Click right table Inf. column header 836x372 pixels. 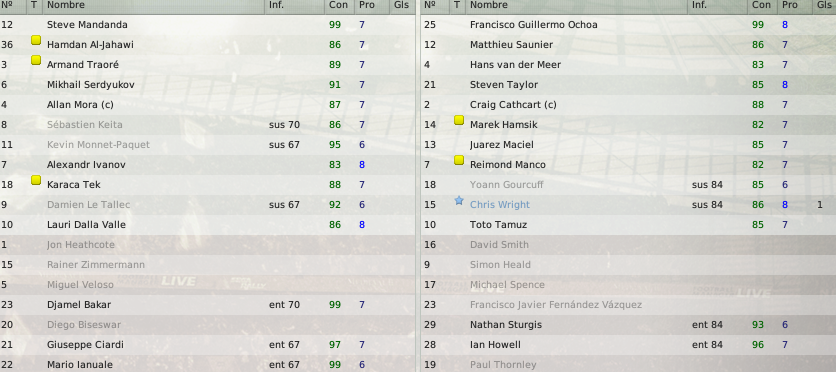coord(700,5)
